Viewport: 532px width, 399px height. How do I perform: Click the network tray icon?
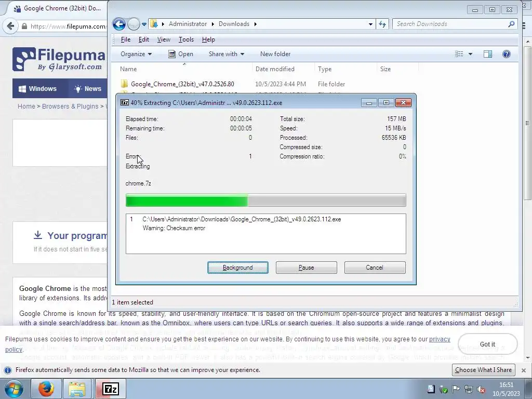469,389
